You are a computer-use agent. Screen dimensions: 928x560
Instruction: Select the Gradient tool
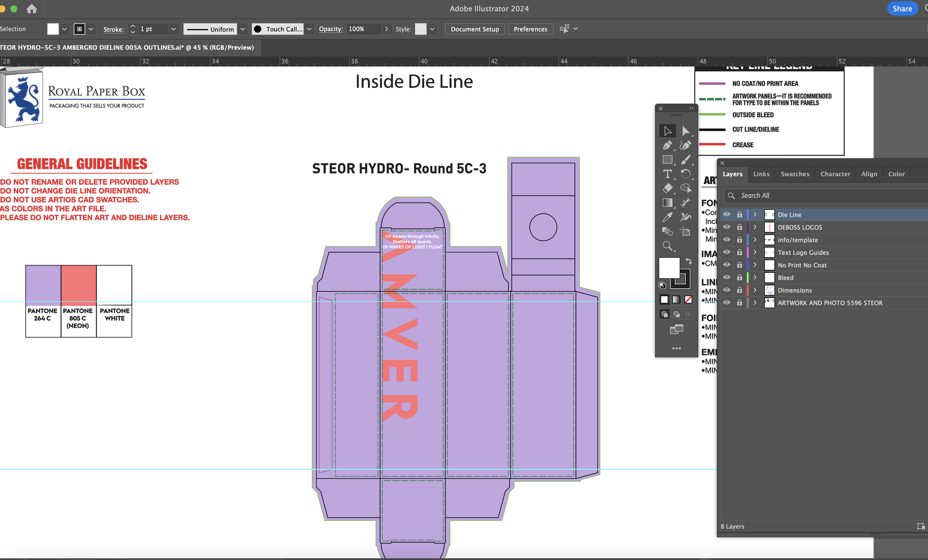[x=667, y=203]
